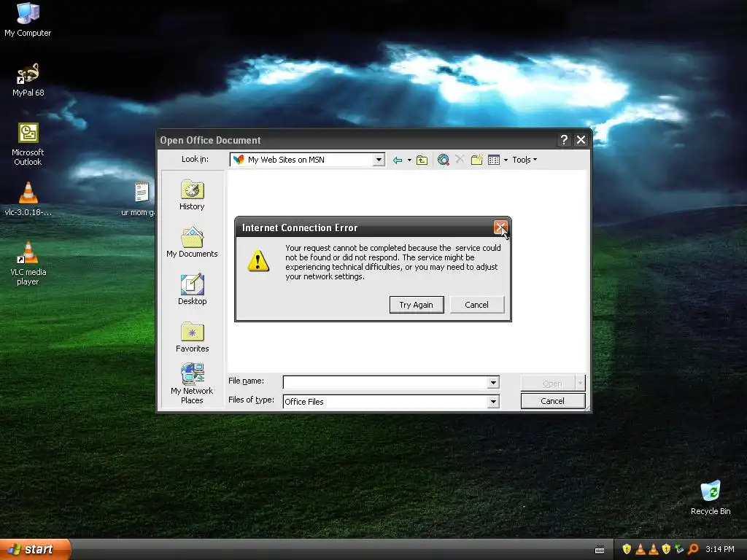The image size is (747, 560).
Task: Click the greyed-out Delete X icon
Action: (460, 159)
